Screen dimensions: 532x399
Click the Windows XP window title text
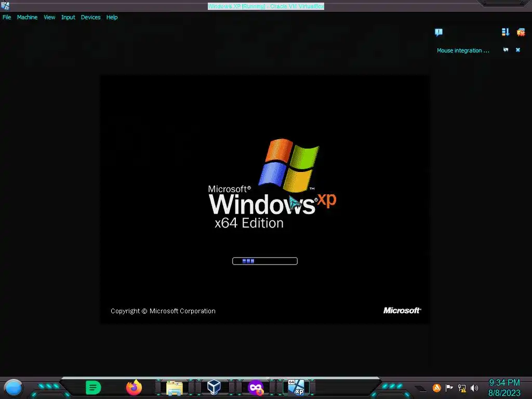point(266,6)
